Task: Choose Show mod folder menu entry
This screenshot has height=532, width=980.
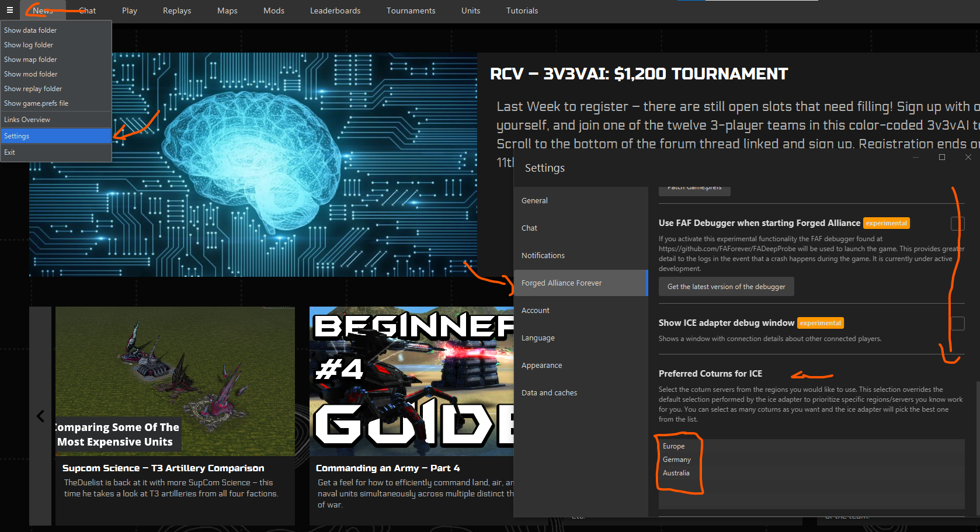Action: pos(56,74)
